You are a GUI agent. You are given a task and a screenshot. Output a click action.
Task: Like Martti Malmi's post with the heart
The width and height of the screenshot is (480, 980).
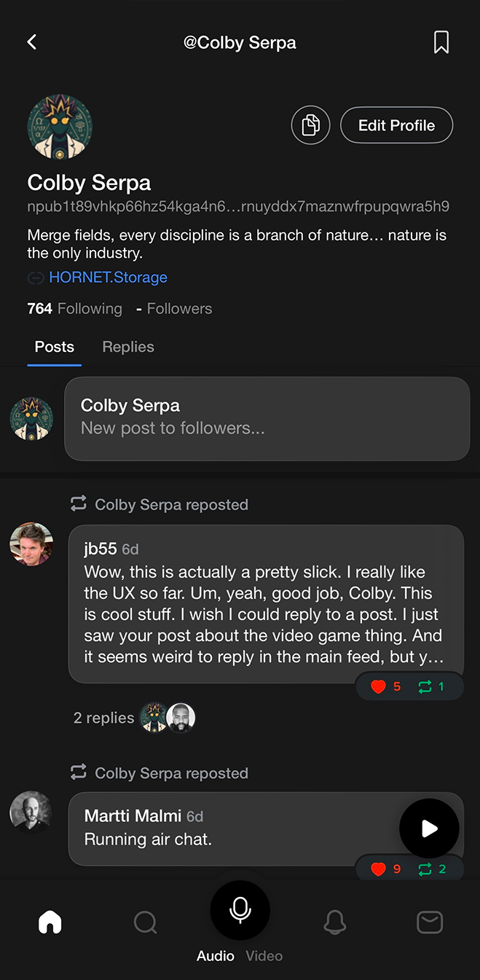coord(378,869)
